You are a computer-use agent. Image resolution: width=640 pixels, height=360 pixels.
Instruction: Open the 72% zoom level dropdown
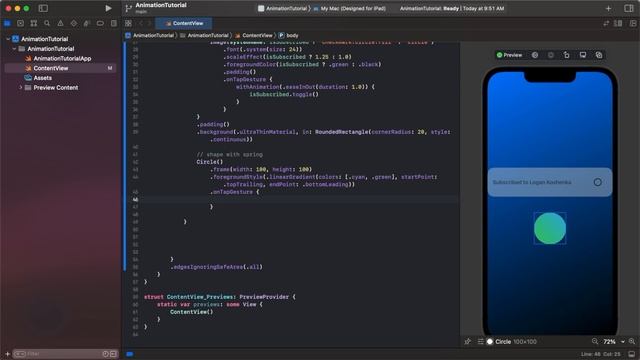(x=614, y=342)
